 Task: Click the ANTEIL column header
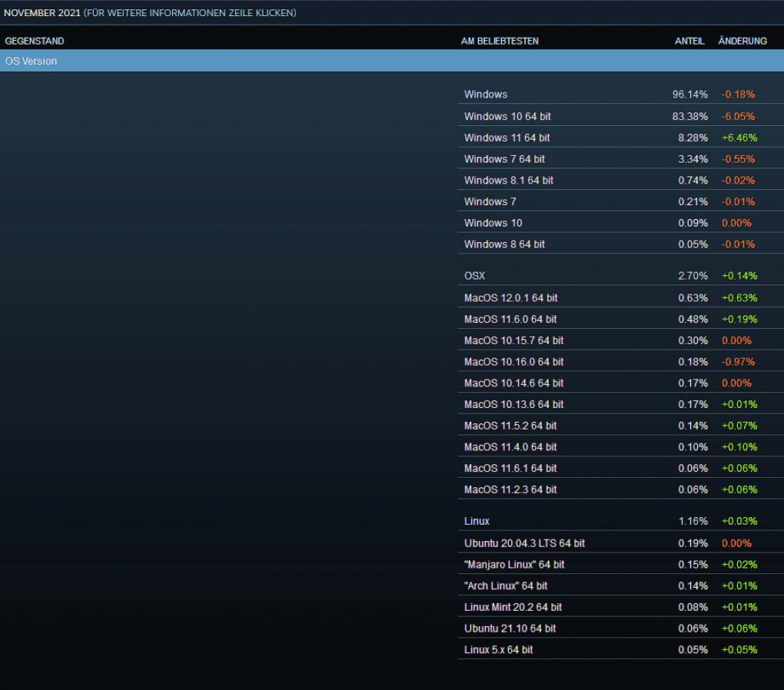point(689,41)
